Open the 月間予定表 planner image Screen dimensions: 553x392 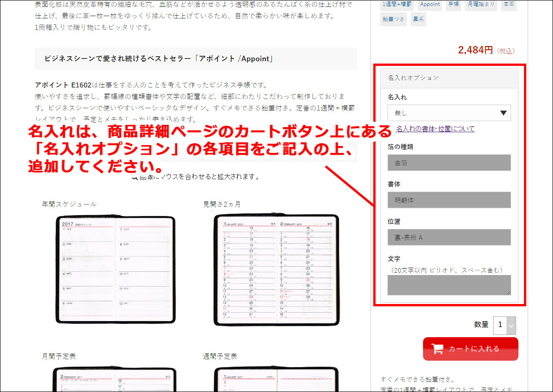[115, 380]
